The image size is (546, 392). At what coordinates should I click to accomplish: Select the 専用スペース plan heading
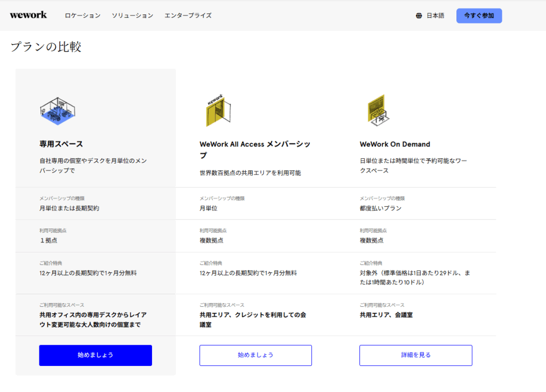click(x=61, y=144)
